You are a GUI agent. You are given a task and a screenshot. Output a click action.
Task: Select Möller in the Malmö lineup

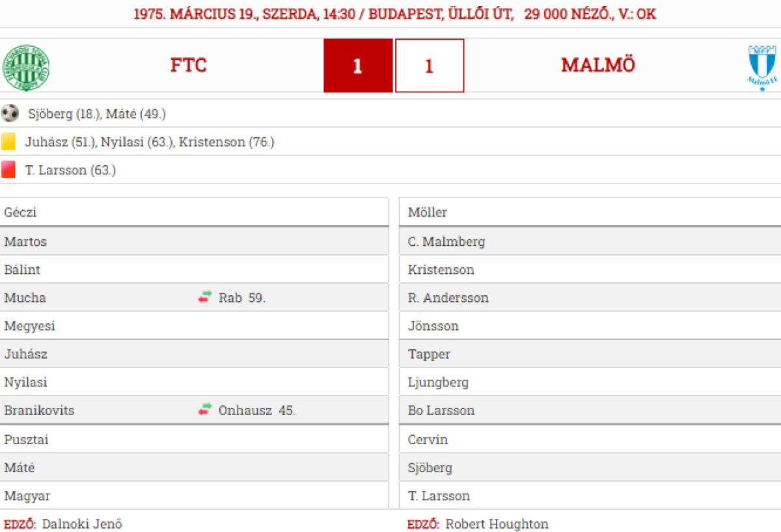[427, 213]
